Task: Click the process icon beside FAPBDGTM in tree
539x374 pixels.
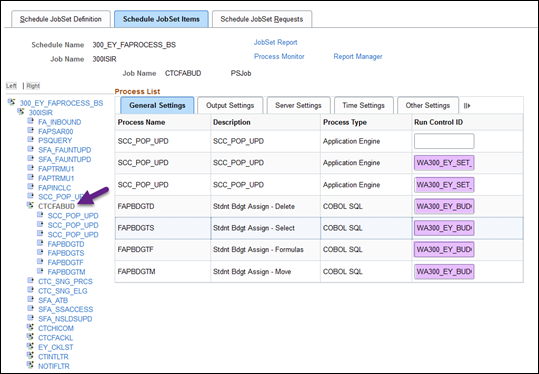Action: [x=40, y=271]
